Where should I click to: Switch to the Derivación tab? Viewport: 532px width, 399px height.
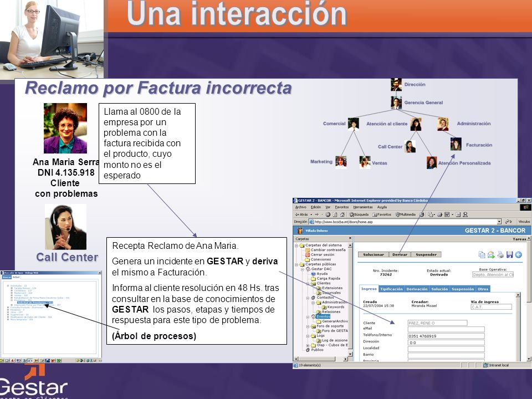point(417,289)
